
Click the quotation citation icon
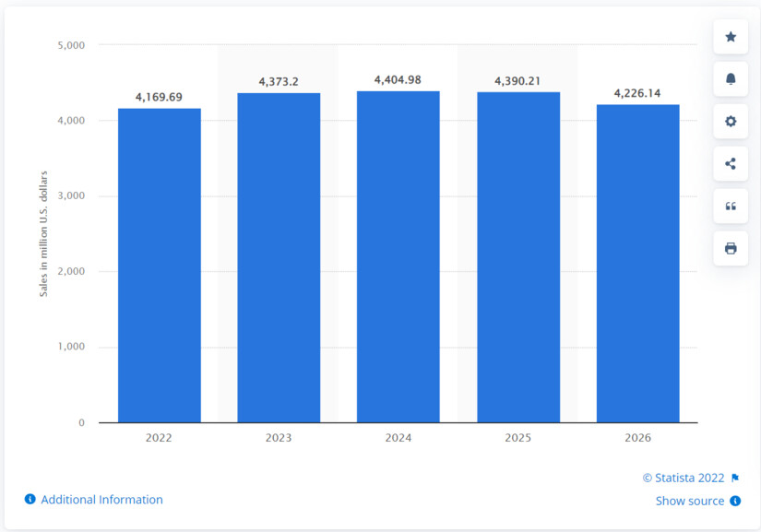731,207
